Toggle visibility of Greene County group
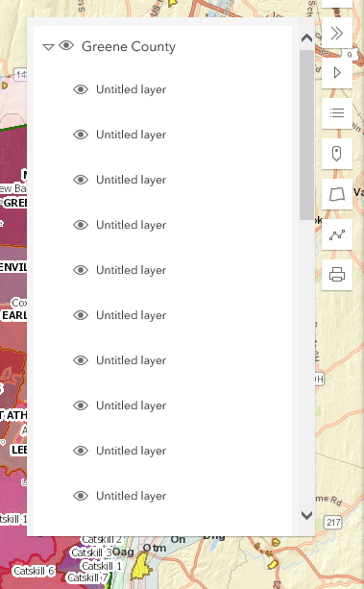This screenshot has width=364, height=589. [x=66, y=46]
